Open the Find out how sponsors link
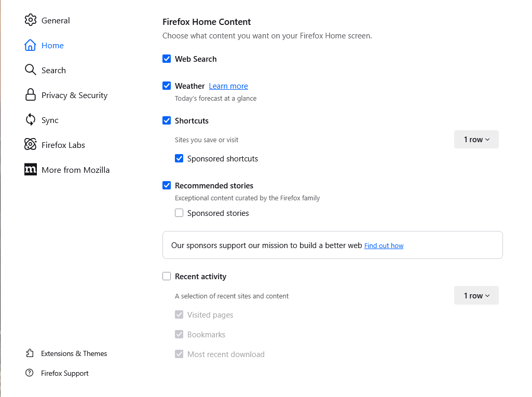The width and height of the screenshot is (532, 397). pos(384,245)
